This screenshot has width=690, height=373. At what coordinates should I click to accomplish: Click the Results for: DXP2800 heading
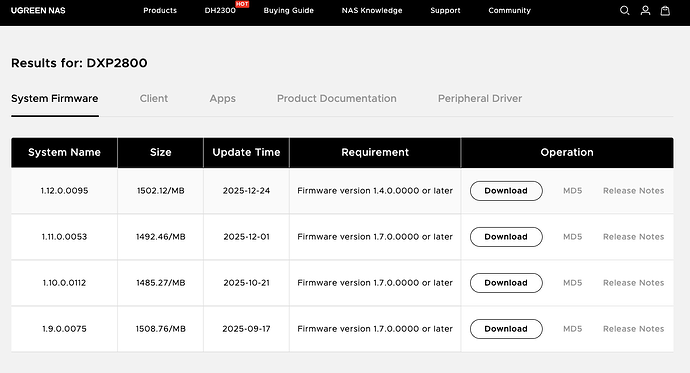[79, 63]
